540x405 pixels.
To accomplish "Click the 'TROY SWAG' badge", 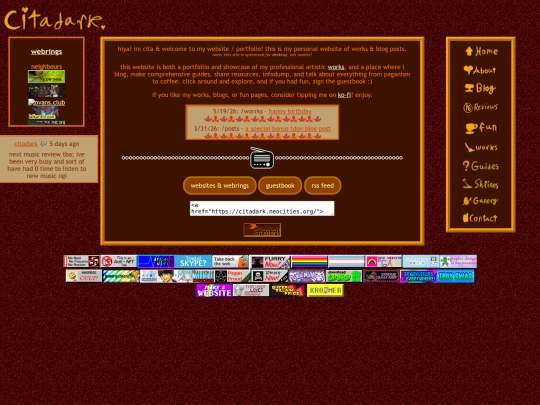I will (456, 276).
